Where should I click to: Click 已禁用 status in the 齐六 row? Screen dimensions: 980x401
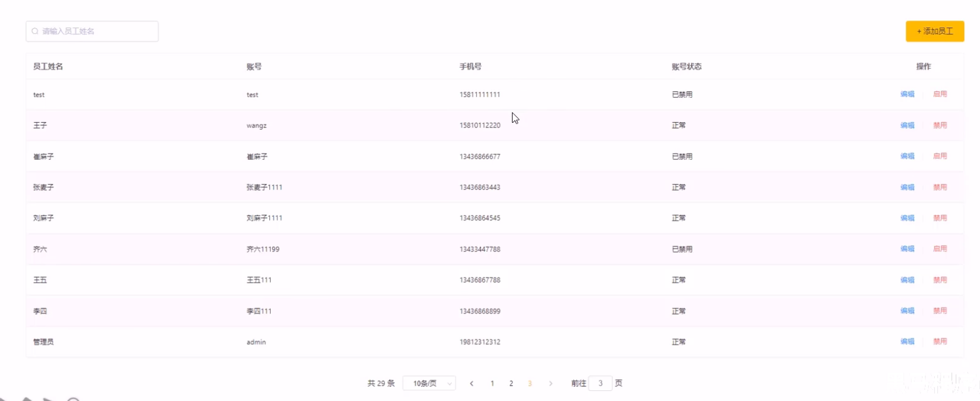(682, 249)
